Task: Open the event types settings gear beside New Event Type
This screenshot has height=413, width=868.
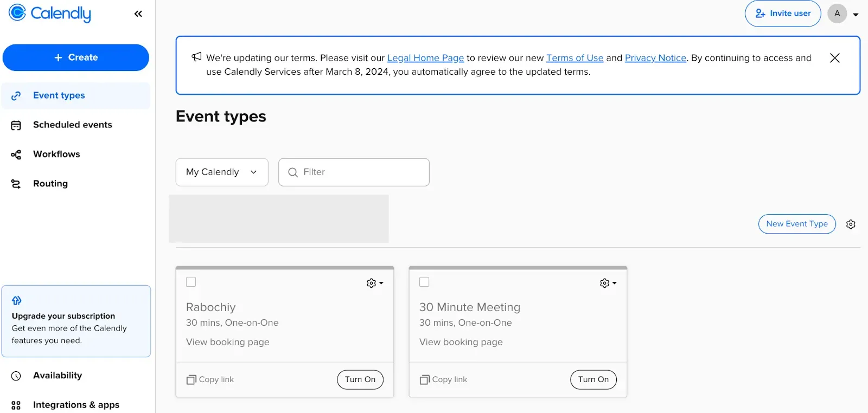Action: tap(851, 224)
